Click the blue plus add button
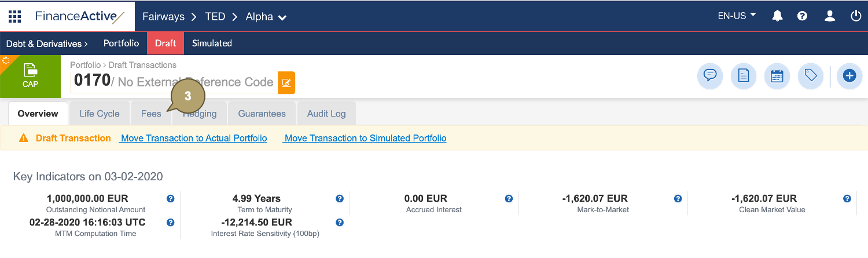Image resolution: width=868 pixels, height=258 pixels. [x=849, y=75]
